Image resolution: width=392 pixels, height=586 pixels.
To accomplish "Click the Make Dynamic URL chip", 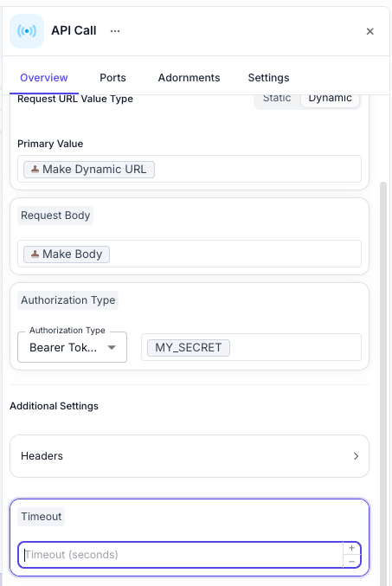I will point(89,170).
